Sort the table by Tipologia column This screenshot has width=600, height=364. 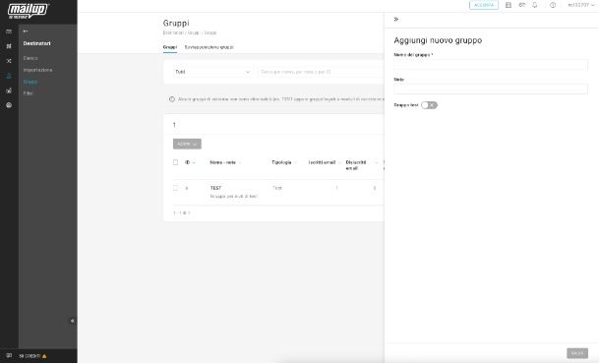(283, 162)
